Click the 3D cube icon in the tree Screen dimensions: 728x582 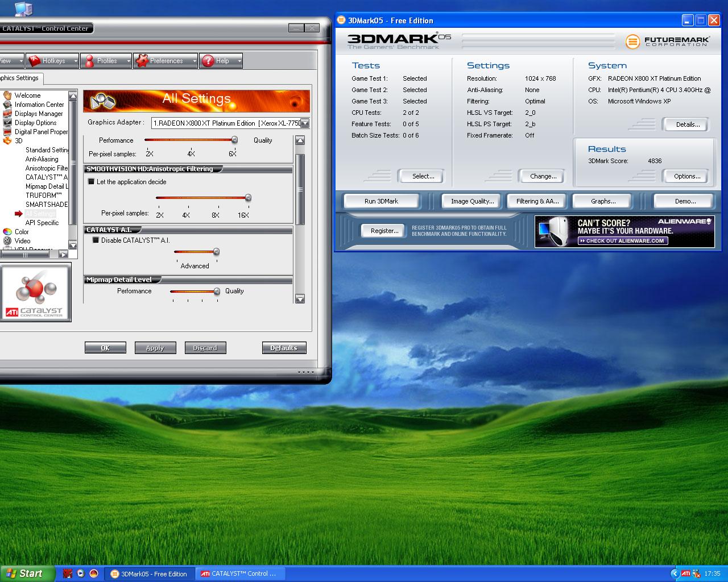7,141
